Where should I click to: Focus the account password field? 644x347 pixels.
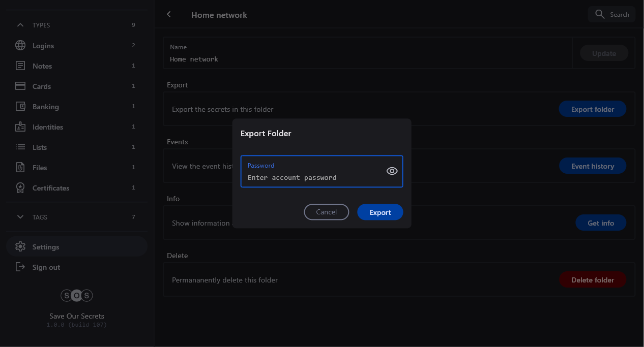(x=313, y=177)
